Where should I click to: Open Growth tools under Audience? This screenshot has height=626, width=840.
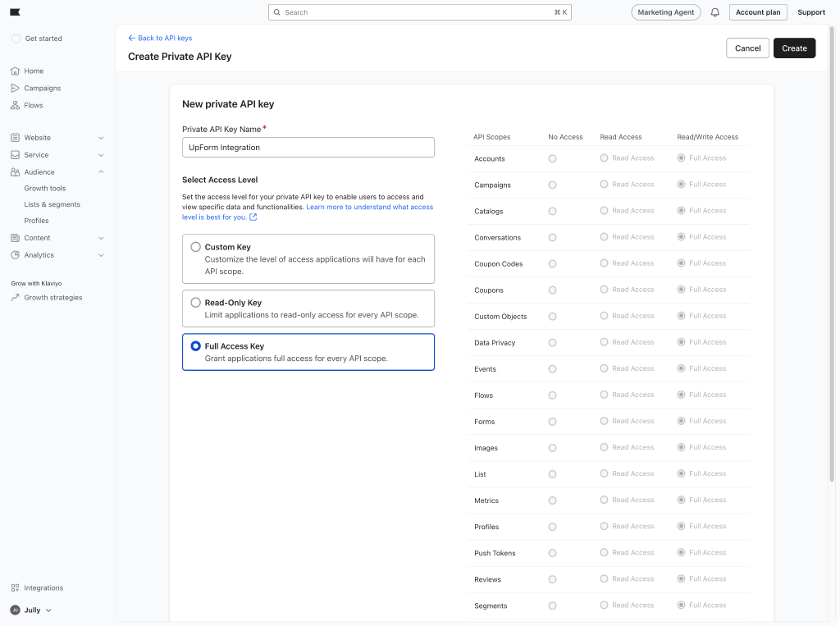coord(45,188)
